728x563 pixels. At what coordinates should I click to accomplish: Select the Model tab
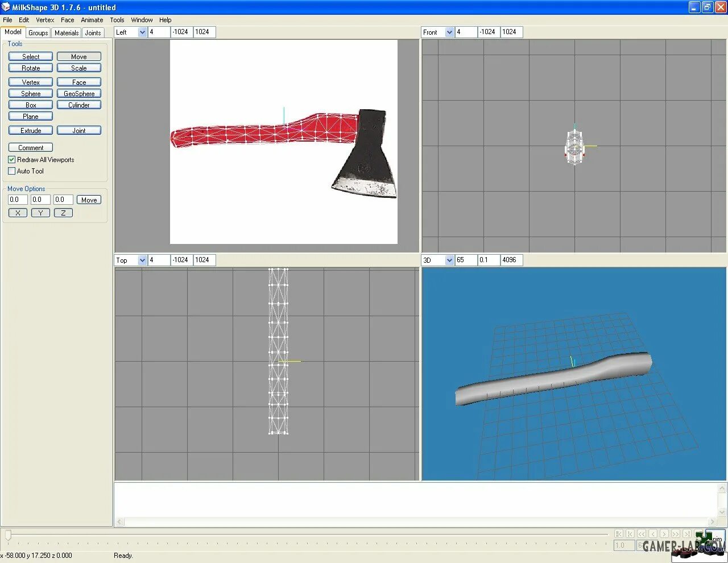tap(13, 32)
